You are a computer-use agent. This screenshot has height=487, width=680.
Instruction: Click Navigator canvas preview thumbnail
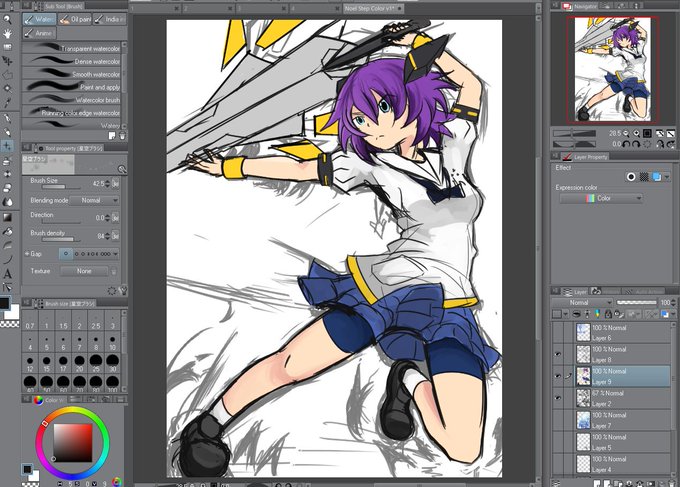[x=612, y=69]
